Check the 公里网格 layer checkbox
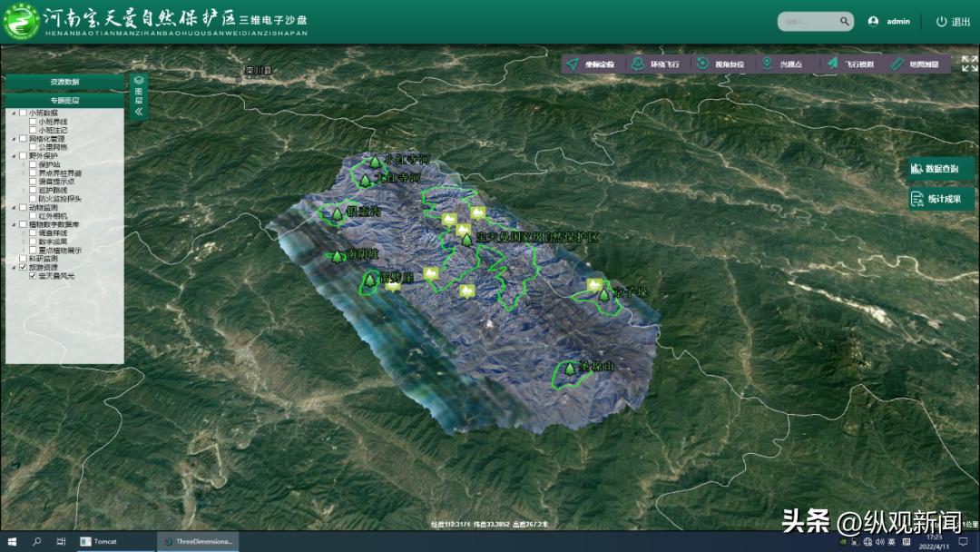 click(34, 146)
